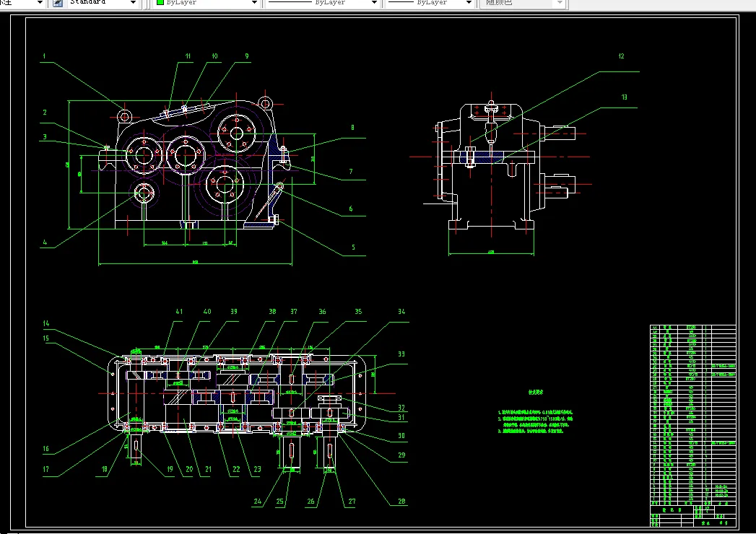Select part balloon label 5
756x534 pixels.
(353, 248)
